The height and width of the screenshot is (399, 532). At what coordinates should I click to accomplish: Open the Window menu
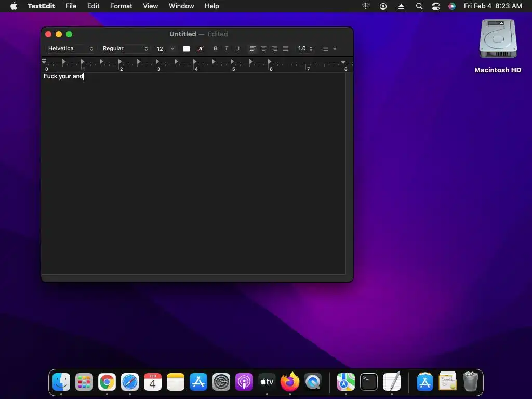181,6
